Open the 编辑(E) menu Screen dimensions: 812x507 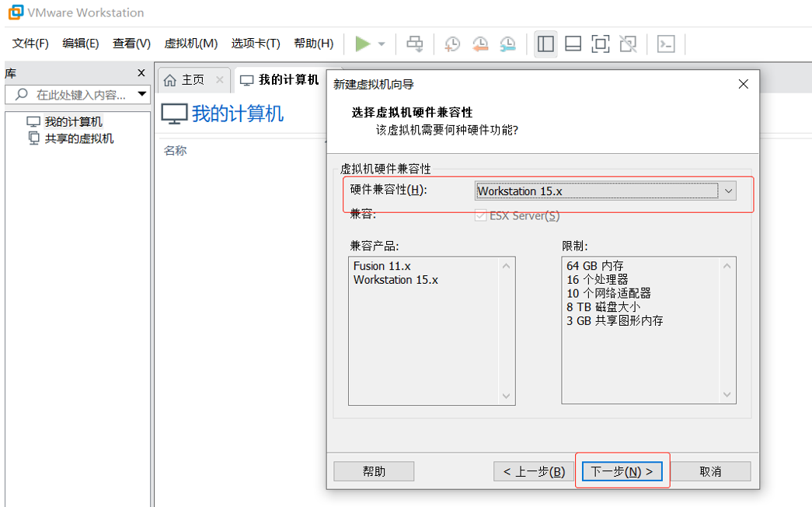pos(80,44)
